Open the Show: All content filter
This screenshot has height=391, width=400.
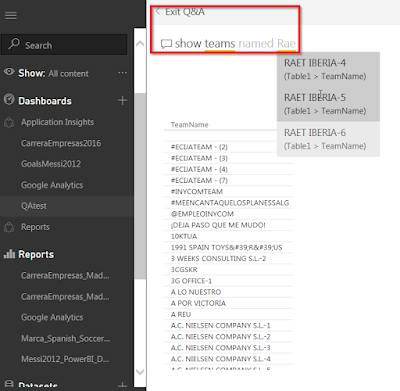coord(53,73)
